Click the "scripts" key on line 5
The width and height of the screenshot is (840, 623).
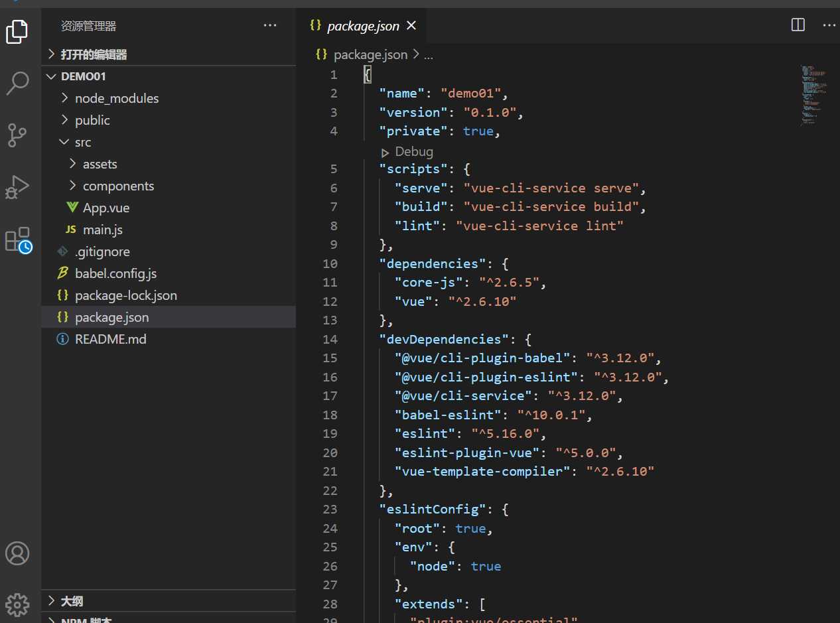click(413, 169)
